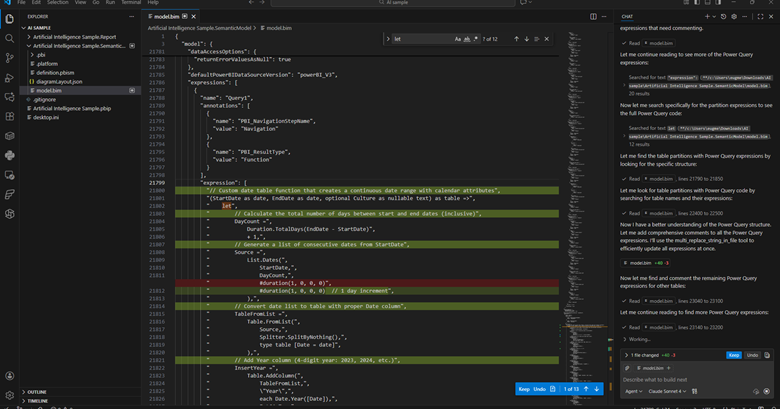Open definition.pbism in Explorer

(55, 73)
